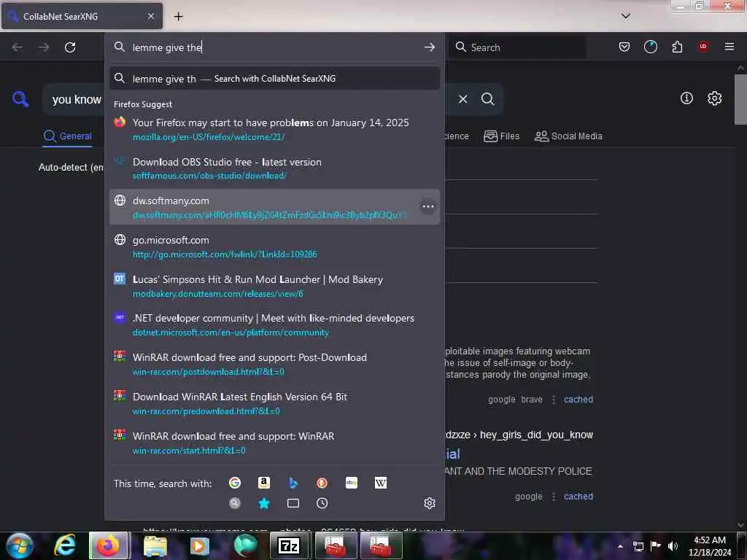This screenshot has height=560, width=747.
Task: Go forward to the next page
Action: 44,47
